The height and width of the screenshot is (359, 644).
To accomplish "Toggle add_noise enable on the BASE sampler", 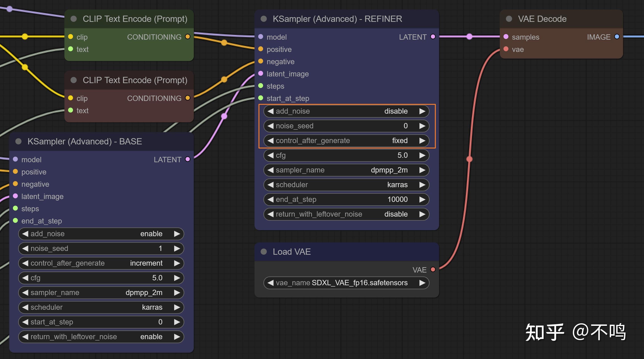I will coord(101,234).
